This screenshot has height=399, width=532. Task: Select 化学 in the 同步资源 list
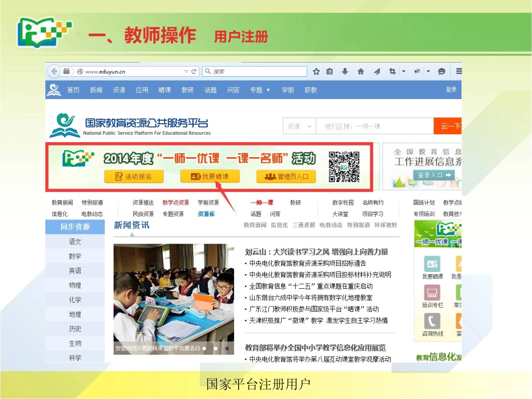(75, 300)
